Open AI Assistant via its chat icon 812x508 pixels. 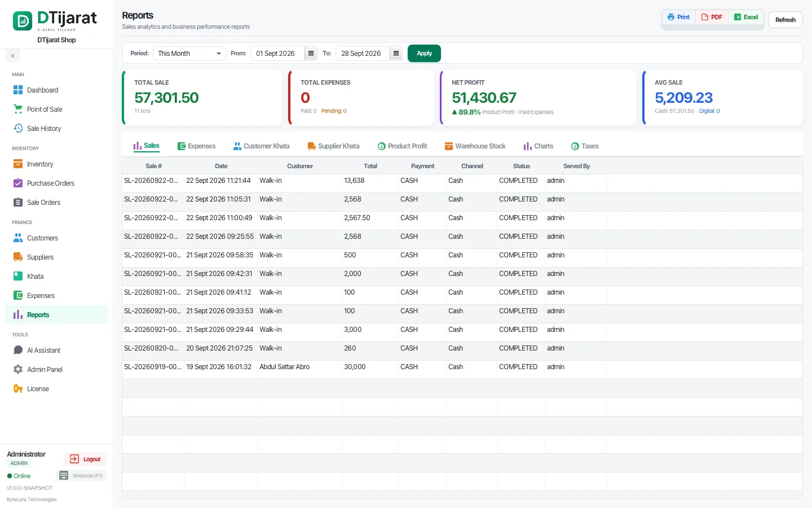pyautogui.click(x=18, y=351)
